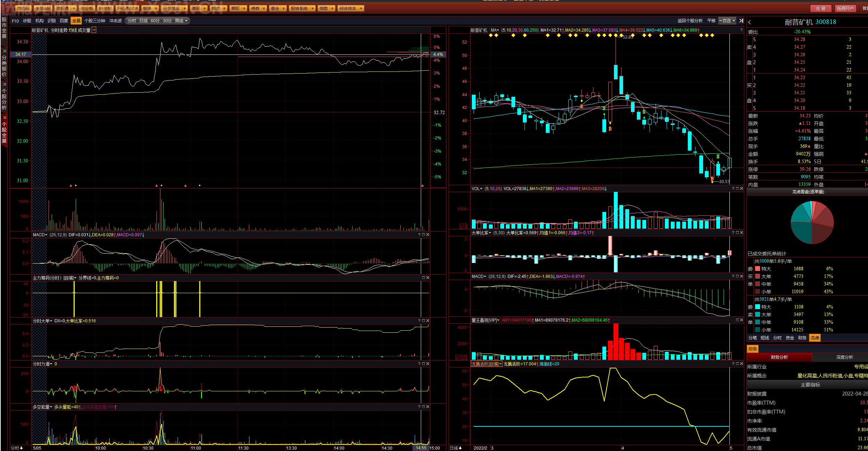
Task: Click the 全部A股 button
Action: [43, 8]
